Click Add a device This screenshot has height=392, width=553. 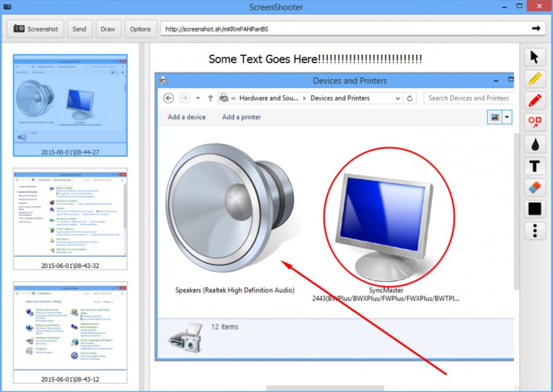(x=186, y=117)
